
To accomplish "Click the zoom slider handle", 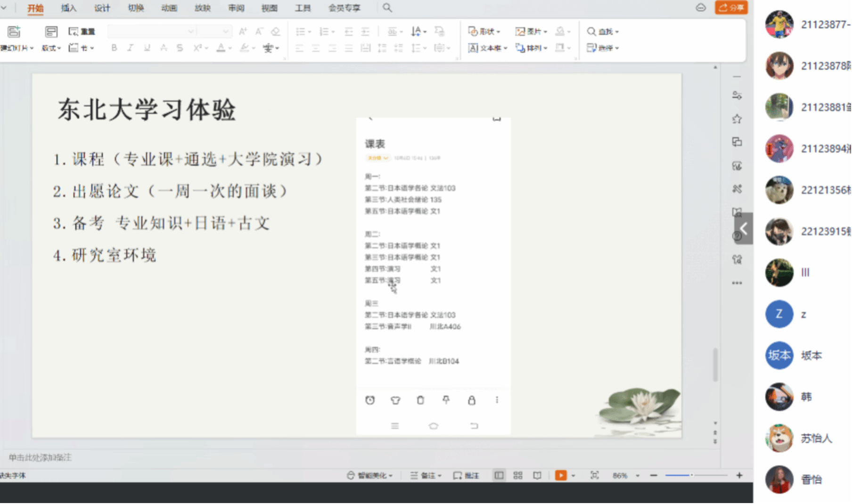I will (x=691, y=475).
